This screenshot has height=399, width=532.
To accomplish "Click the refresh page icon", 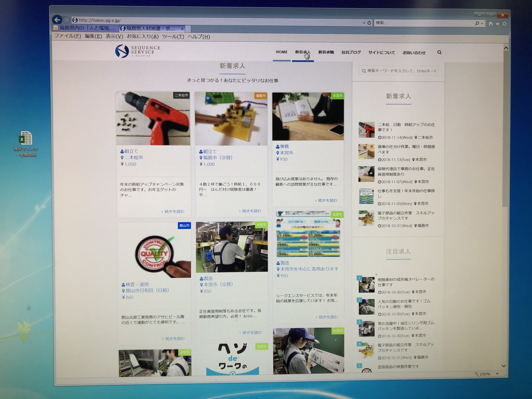I will coord(369,23).
